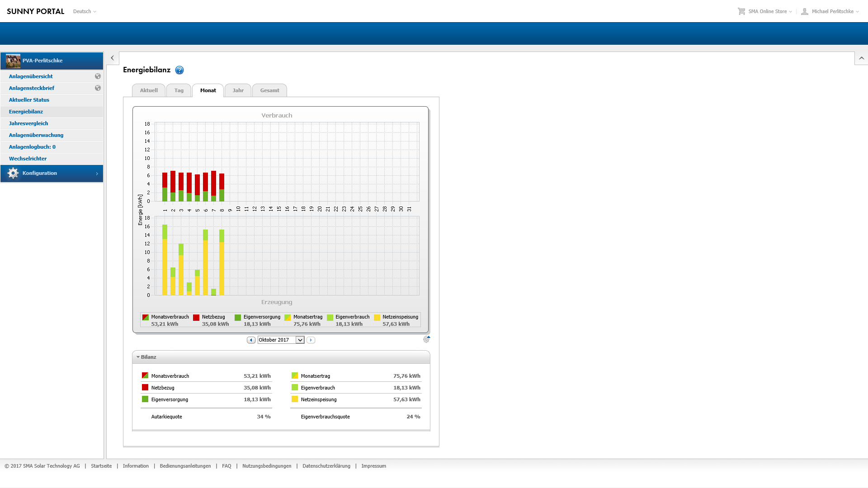Click globe icon beside Anlagensteckbrief
The image size is (868, 488).
click(98, 88)
